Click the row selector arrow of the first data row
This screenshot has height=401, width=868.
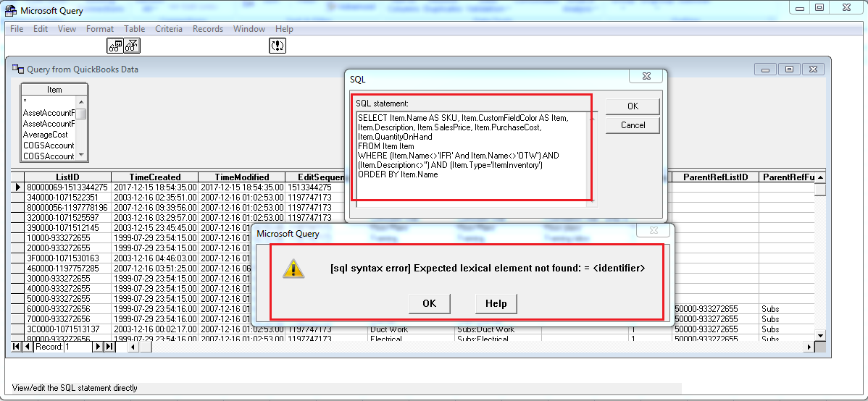18,187
